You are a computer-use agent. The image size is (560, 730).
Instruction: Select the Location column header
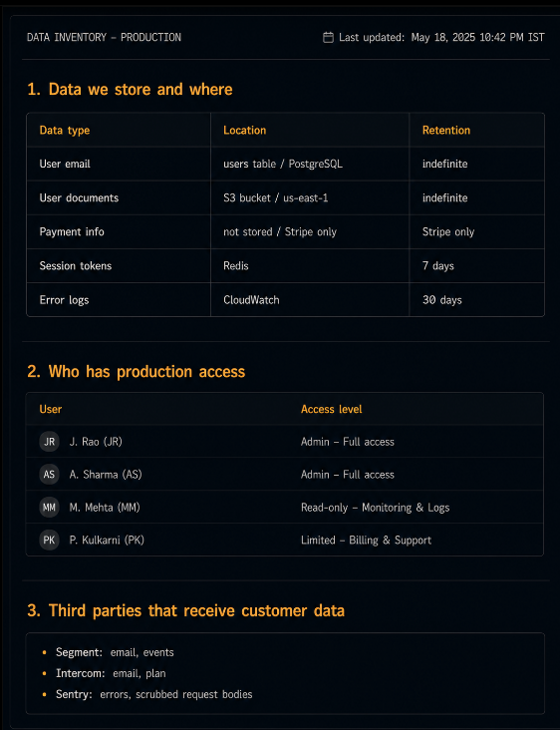click(x=245, y=131)
